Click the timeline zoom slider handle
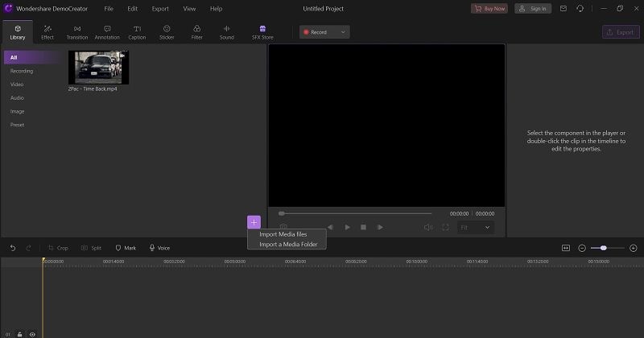644x338 pixels. pos(603,248)
